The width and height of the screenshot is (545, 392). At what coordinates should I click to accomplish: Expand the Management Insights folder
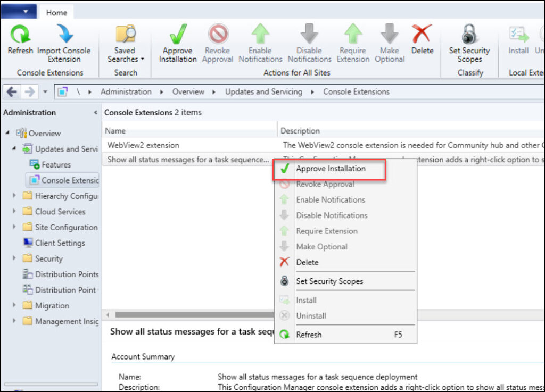point(14,321)
